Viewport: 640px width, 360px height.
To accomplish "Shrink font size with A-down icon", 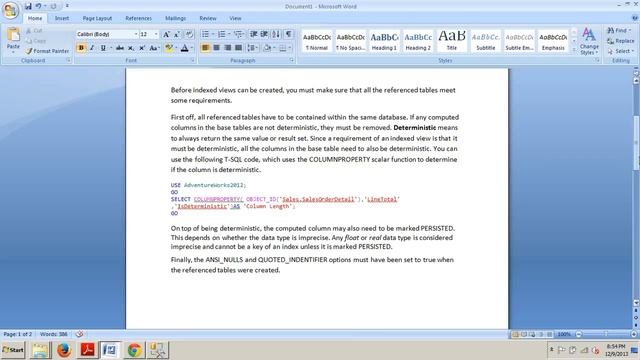I will tap(177, 34).
